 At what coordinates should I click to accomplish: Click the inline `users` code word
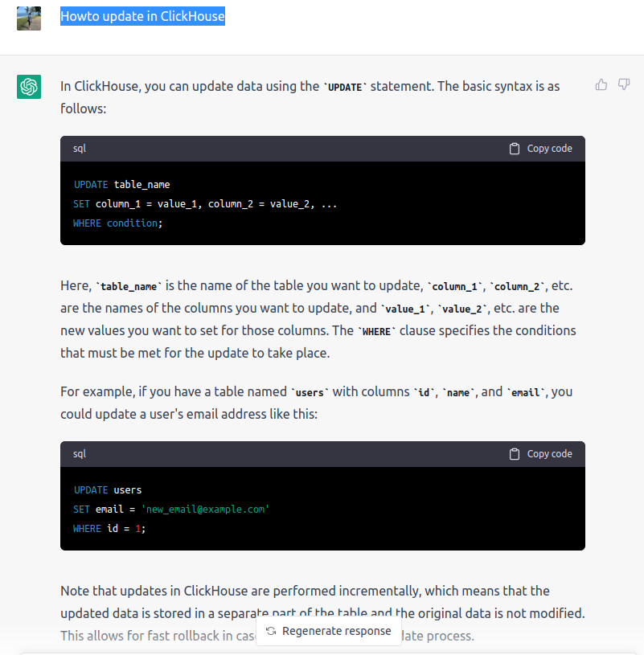tap(310, 393)
